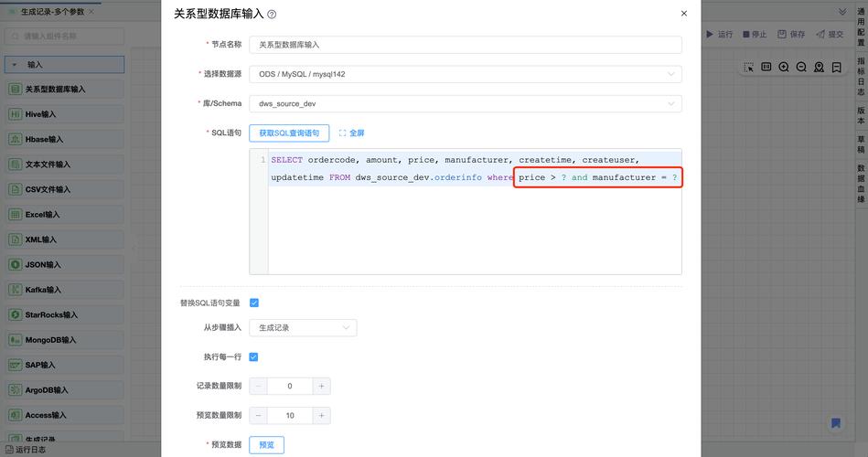The image size is (868, 457).
Task: Select the JSON输入 component
Action: 65,264
